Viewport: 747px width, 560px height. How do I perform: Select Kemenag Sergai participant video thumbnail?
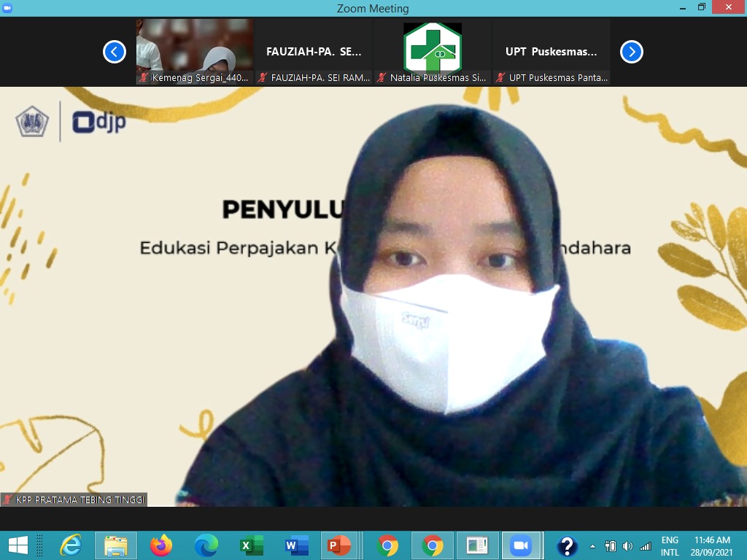click(x=195, y=51)
